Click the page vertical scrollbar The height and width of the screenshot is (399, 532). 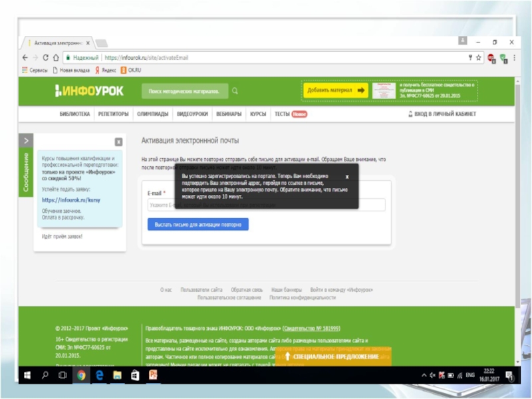tap(517, 197)
